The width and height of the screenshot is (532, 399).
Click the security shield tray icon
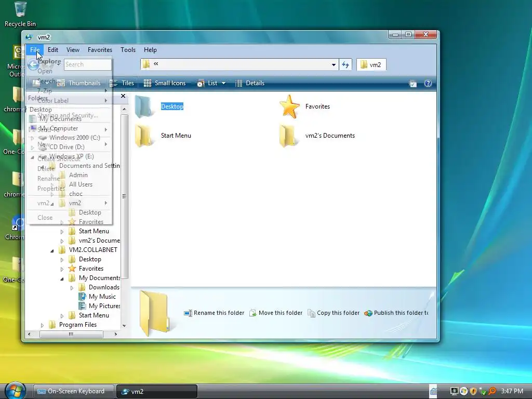(x=473, y=391)
